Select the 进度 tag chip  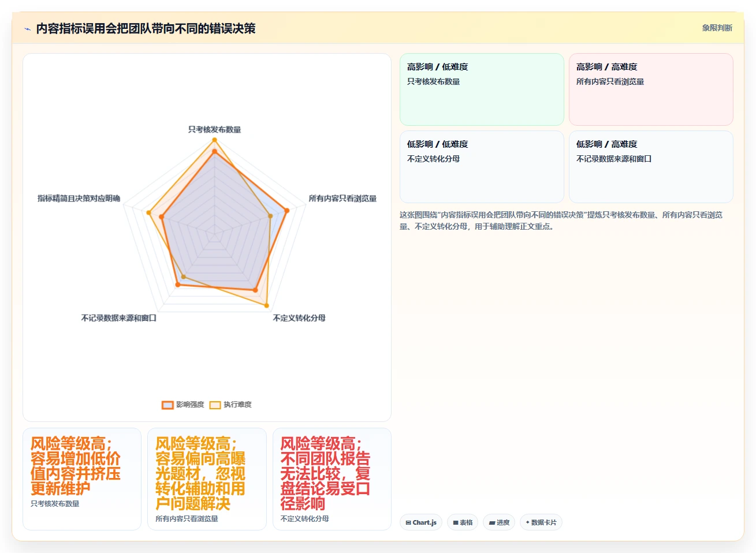coord(499,522)
